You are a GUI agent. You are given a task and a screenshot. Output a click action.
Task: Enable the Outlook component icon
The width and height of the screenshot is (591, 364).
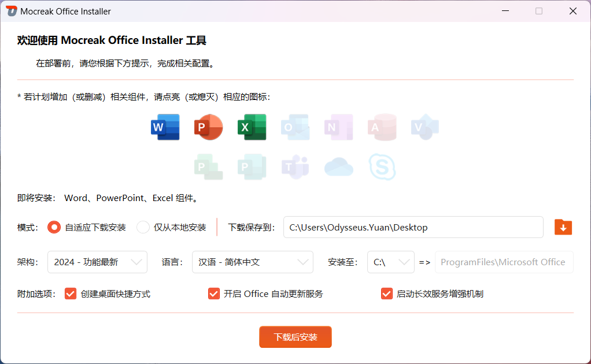[295, 127]
